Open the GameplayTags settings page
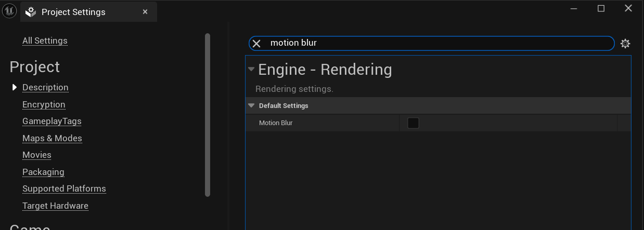This screenshot has height=230, width=644. 52,121
